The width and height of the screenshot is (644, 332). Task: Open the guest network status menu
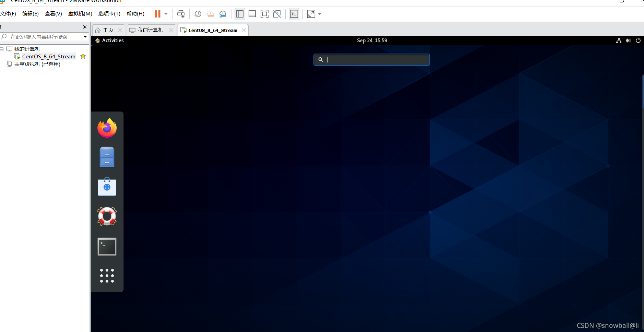pos(618,40)
